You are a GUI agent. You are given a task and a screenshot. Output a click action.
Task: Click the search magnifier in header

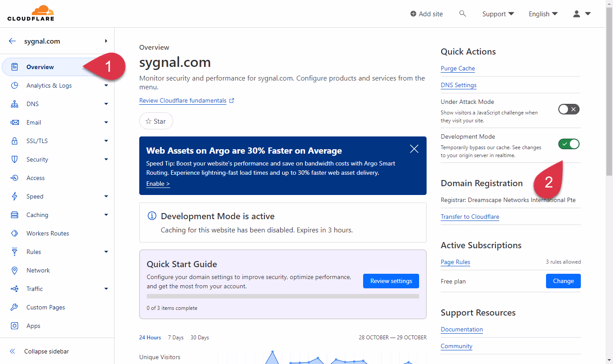click(x=462, y=14)
